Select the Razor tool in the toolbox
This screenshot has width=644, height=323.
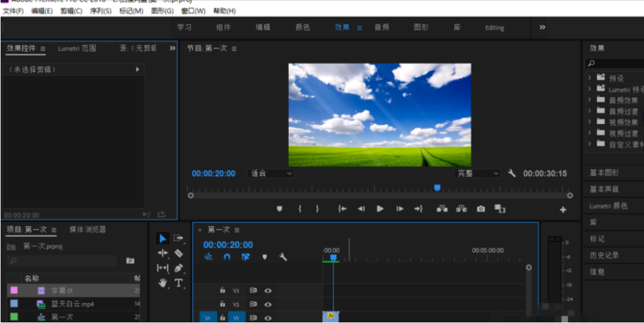click(179, 253)
